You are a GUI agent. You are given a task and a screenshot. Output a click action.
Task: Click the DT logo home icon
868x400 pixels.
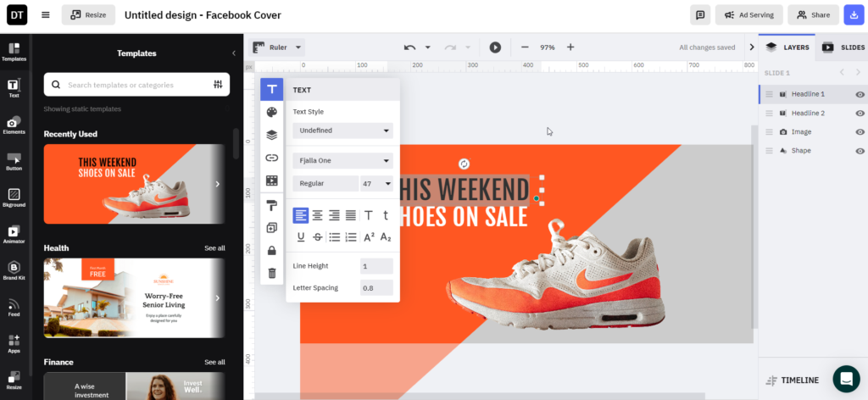coord(17,15)
